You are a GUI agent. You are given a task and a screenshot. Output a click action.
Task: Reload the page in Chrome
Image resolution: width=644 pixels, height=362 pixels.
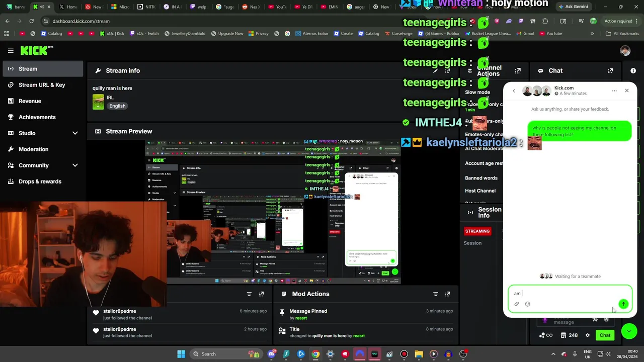[31, 21]
